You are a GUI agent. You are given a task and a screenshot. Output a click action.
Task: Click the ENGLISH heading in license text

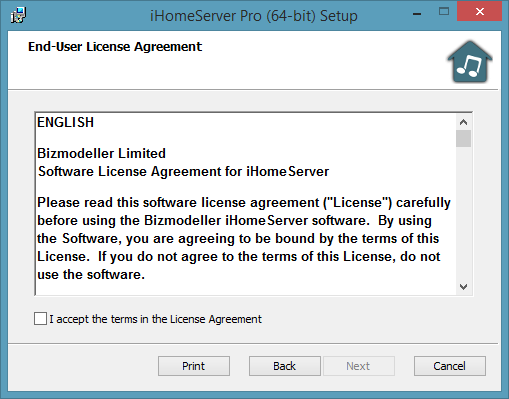click(x=65, y=122)
